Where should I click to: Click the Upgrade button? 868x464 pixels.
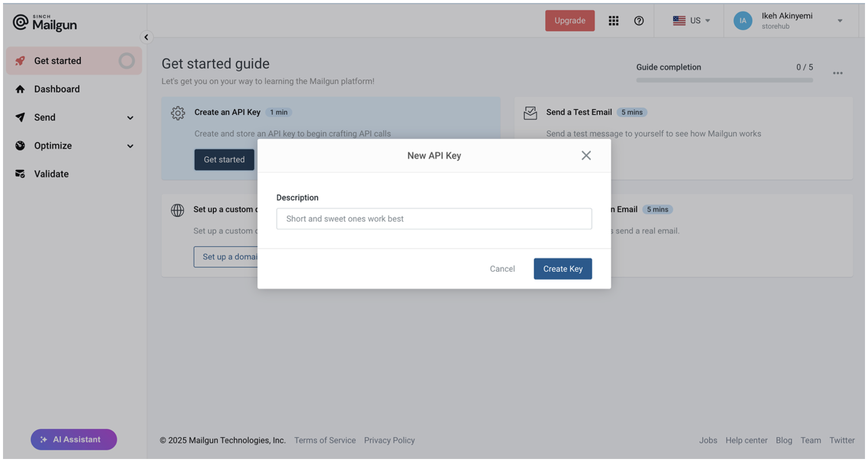click(x=570, y=21)
